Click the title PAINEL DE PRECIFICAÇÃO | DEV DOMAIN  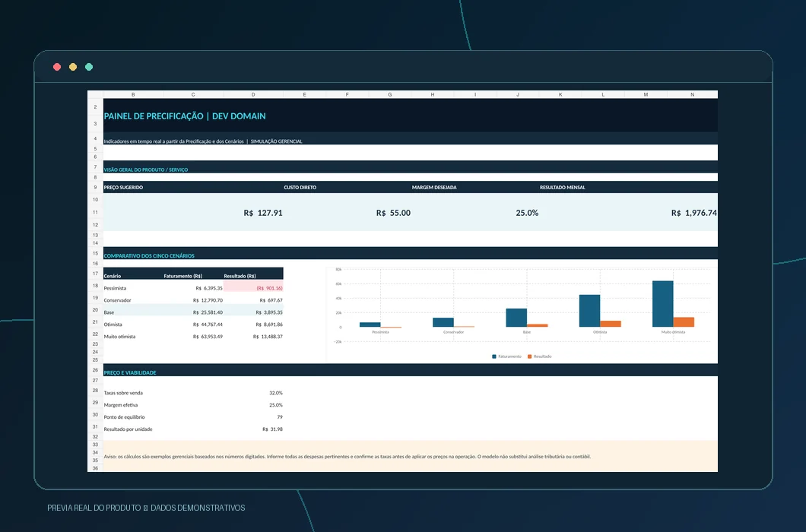(x=185, y=116)
